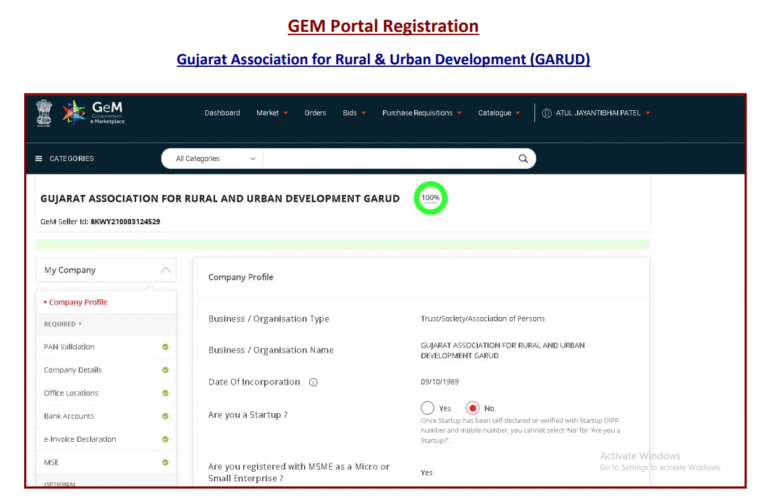Viewport: 768px width, 501px height.
Task: Click the date 09/10/1989 value
Action: point(439,382)
